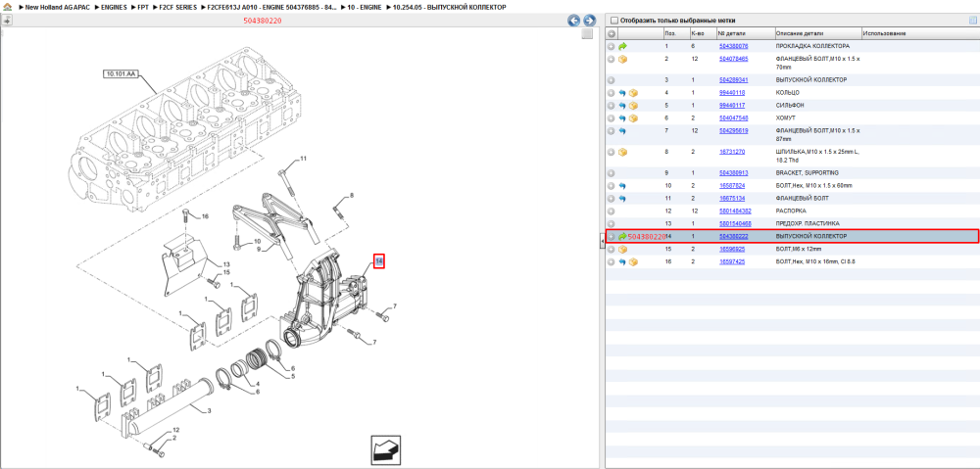Click the 10.101.AA reference label in diagram
980x469 pixels.
[121, 73]
